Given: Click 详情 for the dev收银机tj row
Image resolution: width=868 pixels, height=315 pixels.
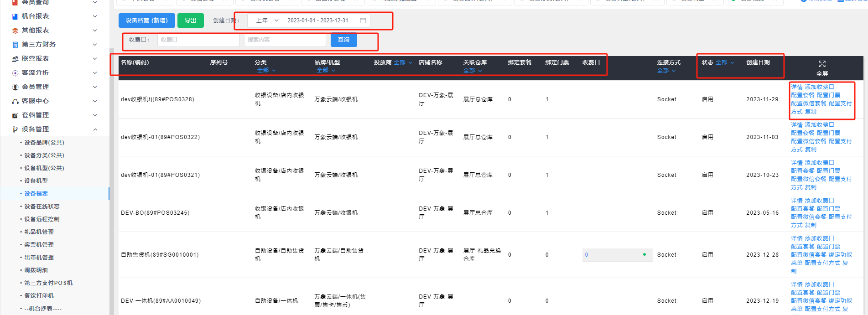Looking at the screenshot, I should coord(796,87).
